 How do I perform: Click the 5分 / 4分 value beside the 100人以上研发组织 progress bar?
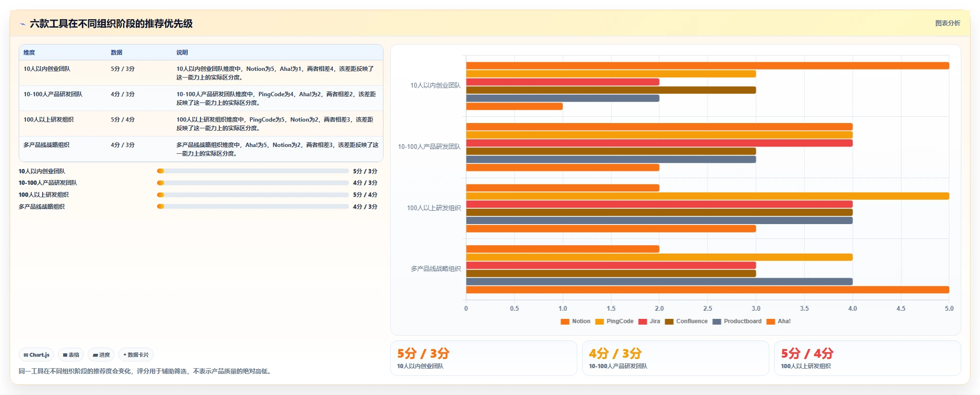(x=365, y=195)
